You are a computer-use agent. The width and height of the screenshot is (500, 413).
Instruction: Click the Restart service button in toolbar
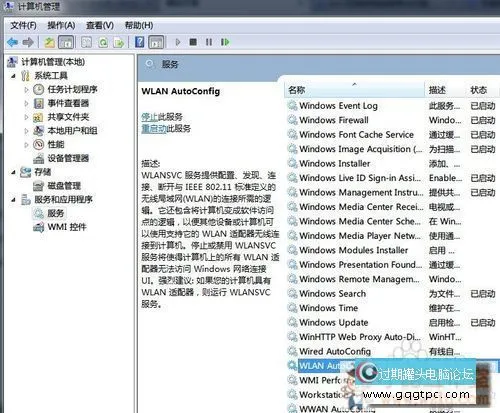pos(225,42)
